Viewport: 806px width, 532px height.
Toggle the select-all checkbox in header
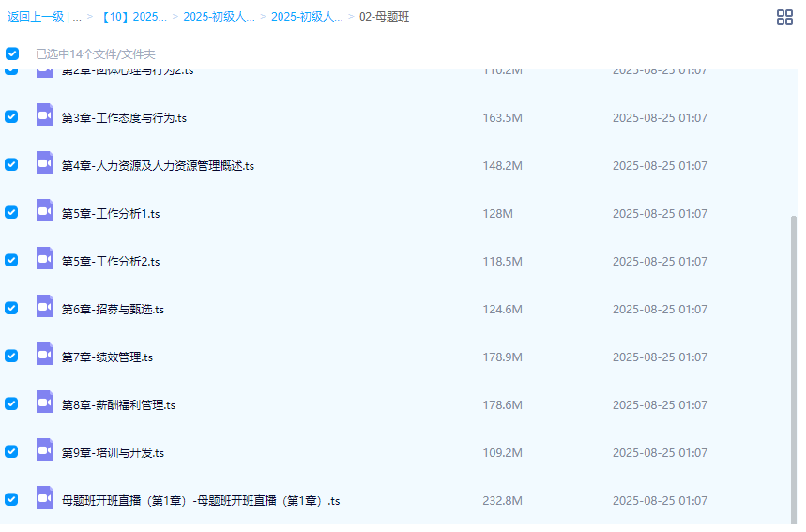pyautogui.click(x=12, y=53)
